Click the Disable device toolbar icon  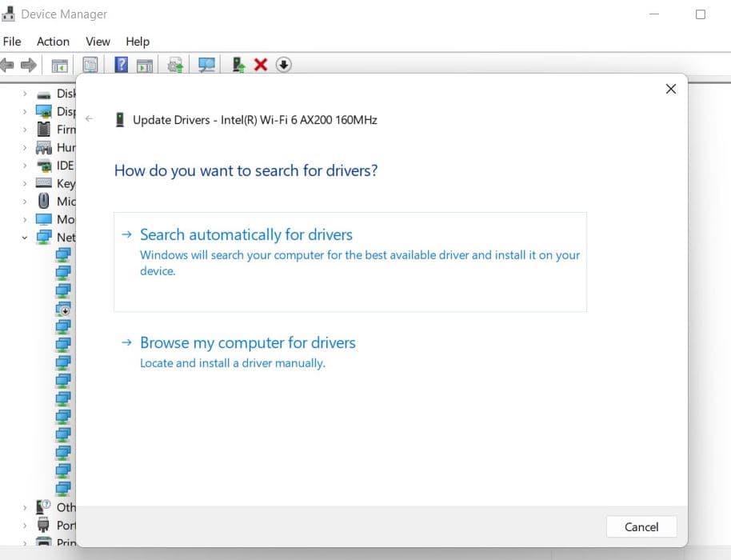pos(284,65)
